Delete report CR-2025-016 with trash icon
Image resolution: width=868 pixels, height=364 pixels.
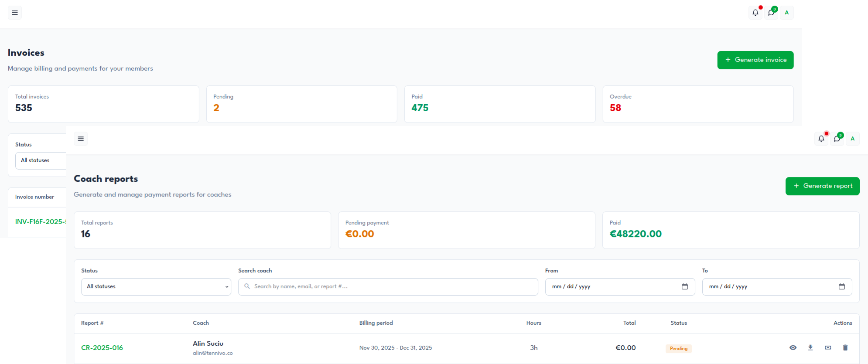pyautogui.click(x=845, y=347)
